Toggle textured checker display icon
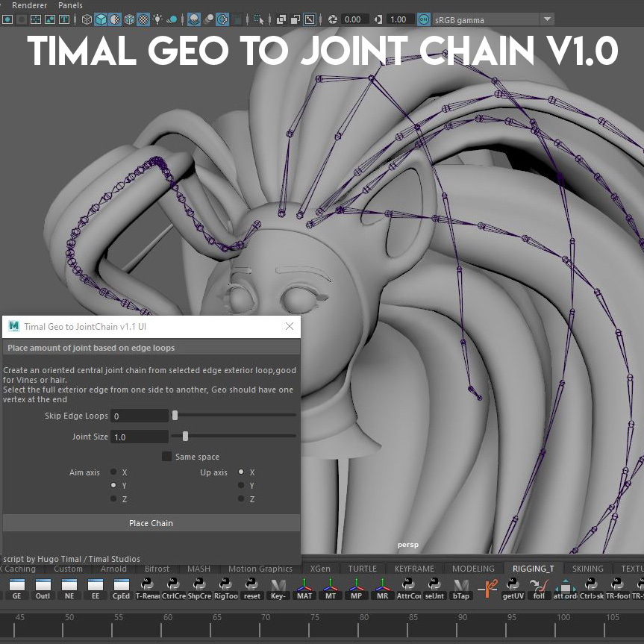Screen dimensions: 644x644 [143, 19]
